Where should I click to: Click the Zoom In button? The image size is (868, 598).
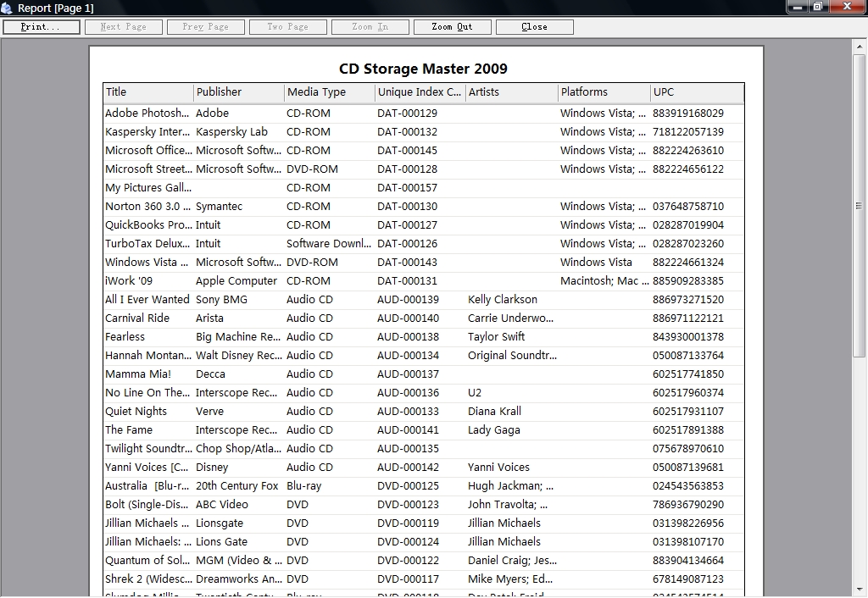coord(370,27)
